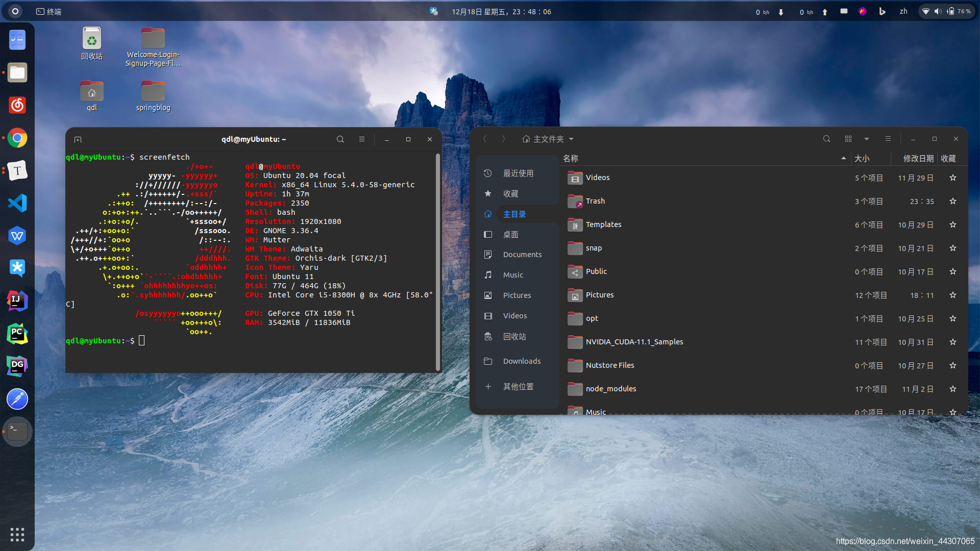
Task: Unstar the node_modules folder
Action: [953, 389]
